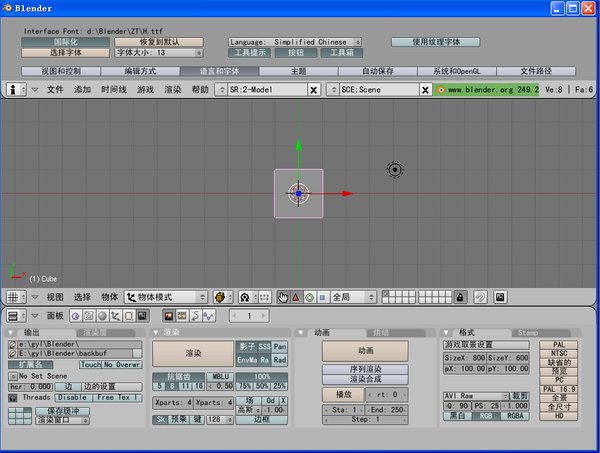The width and height of the screenshot is (600, 453).
Task: Click the buttons window type icon
Action: (x=13, y=315)
